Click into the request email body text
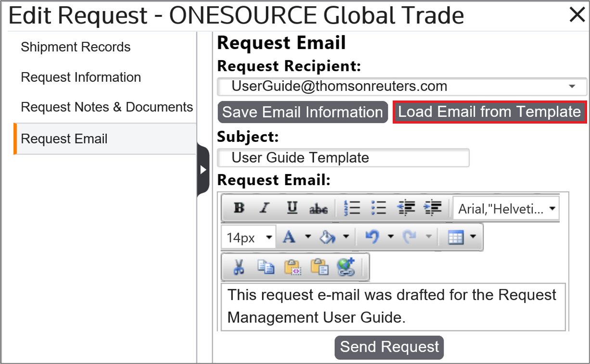590x364 pixels. 393,306
